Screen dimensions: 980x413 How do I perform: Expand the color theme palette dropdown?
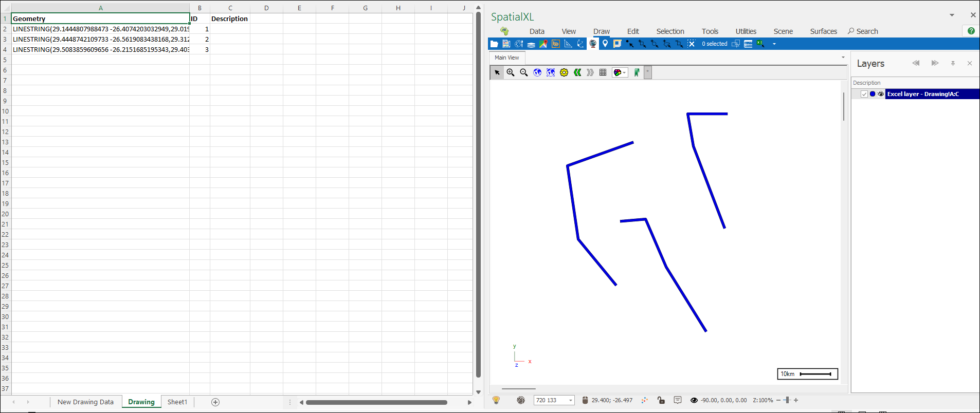[x=624, y=72]
